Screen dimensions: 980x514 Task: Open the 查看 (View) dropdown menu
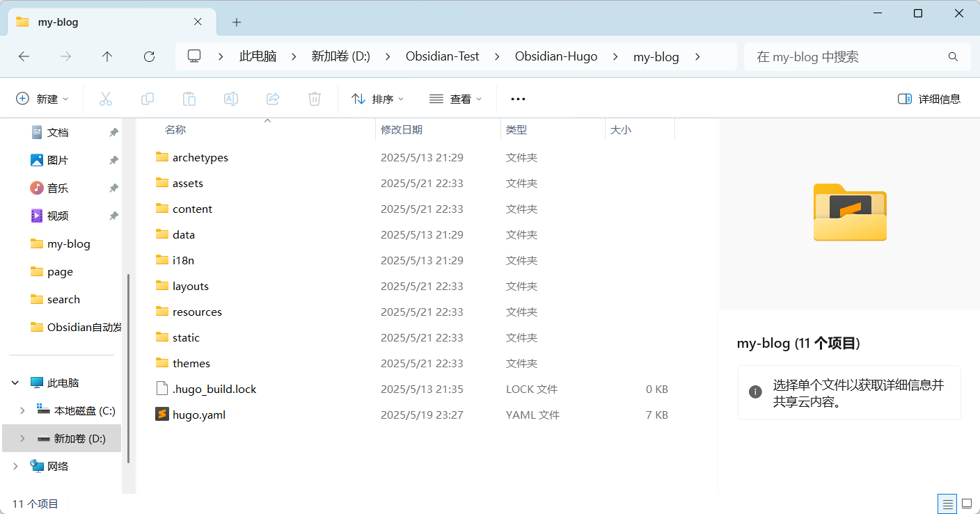tap(456, 99)
